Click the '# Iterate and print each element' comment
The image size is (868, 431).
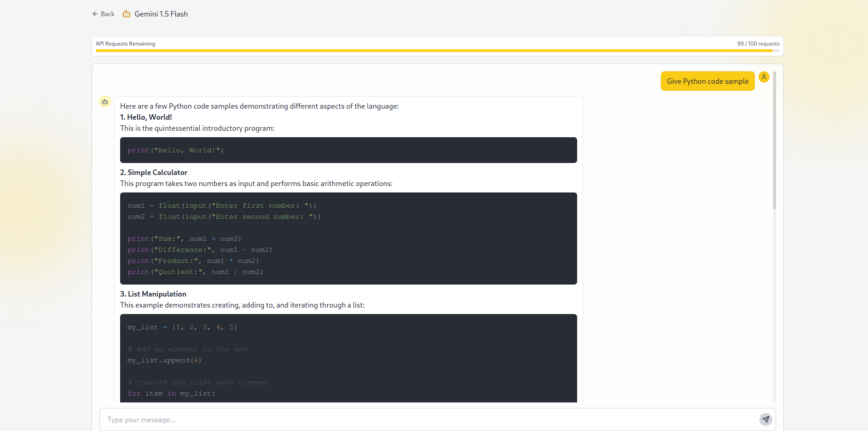(x=198, y=382)
